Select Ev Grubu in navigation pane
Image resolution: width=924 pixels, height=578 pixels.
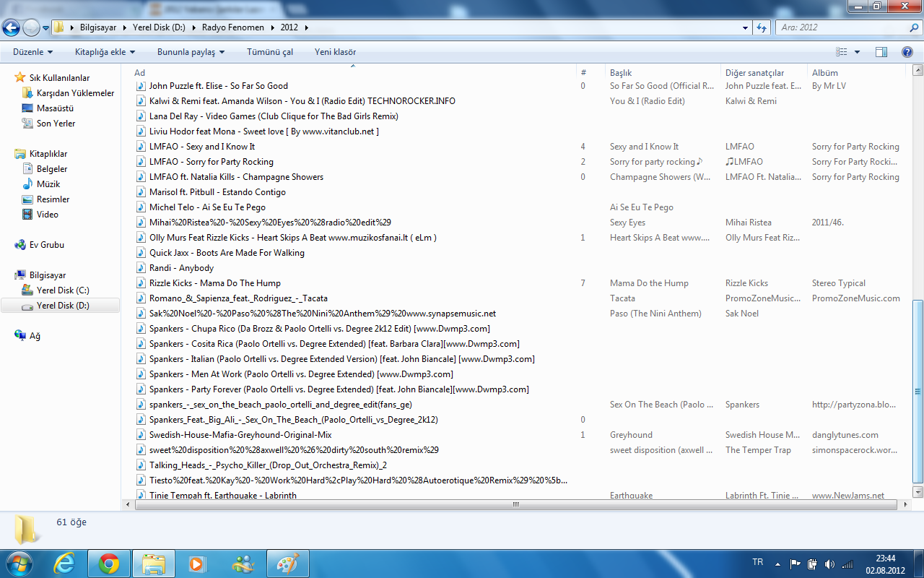click(46, 245)
